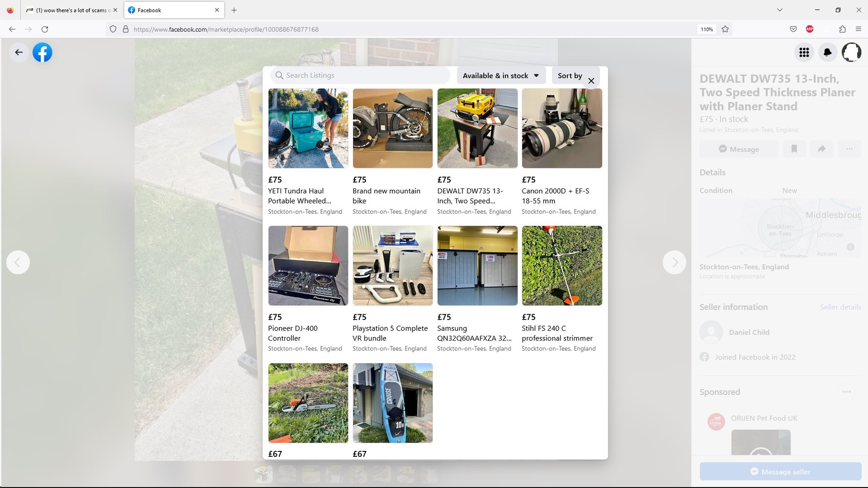Image resolution: width=868 pixels, height=488 pixels.
Task: Save the listing with the bookmark icon
Action: [794, 149]
